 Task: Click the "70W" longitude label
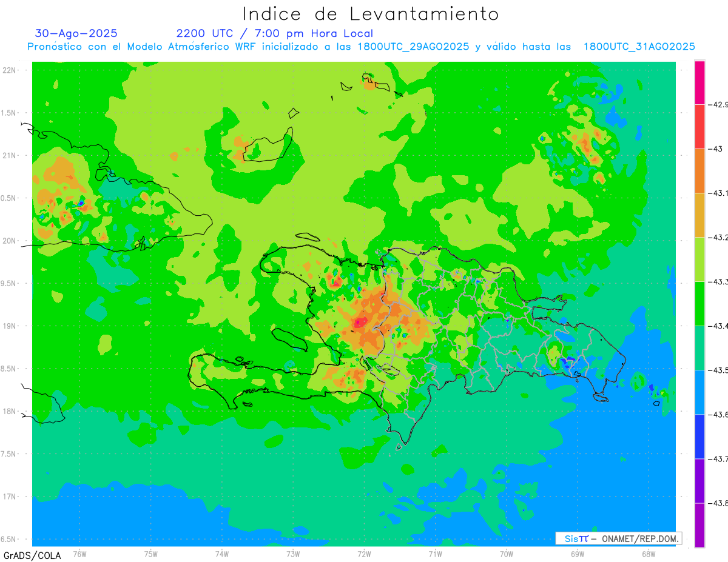coord(506,554)
